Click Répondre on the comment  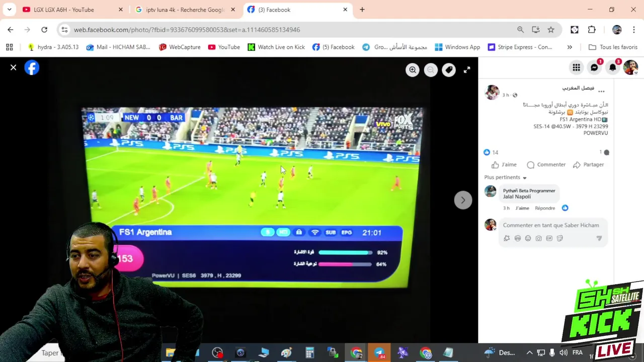545,208
